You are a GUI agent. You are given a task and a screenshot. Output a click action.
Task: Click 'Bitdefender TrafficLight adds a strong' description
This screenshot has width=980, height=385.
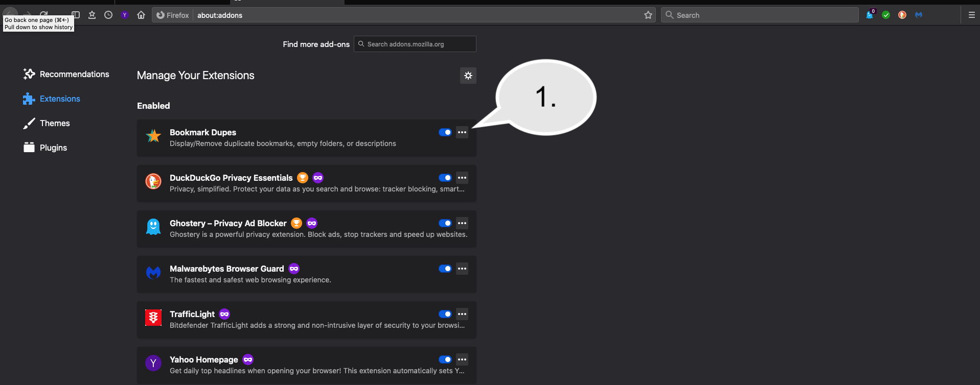(x=317, y=325)
